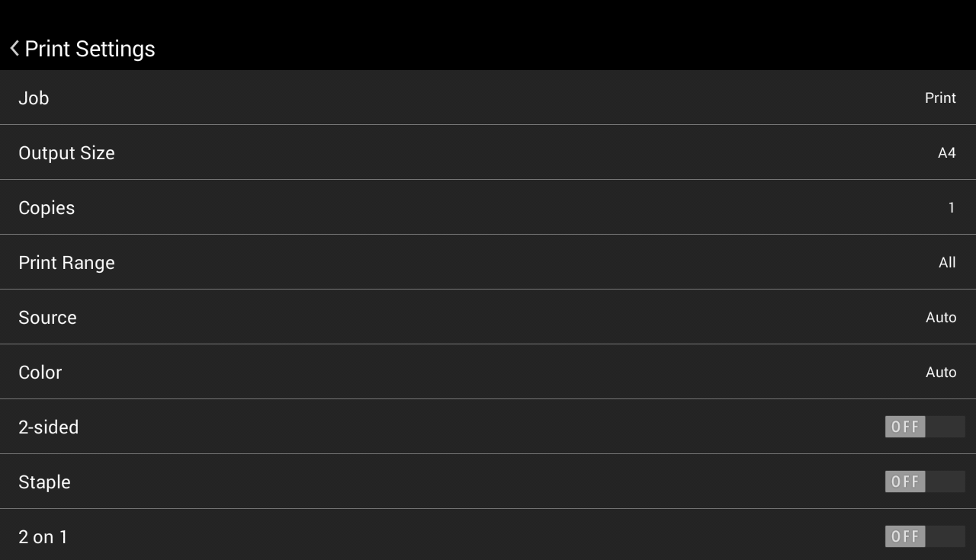This screenshot has width=976, height=560.
Task: Turn on the 2 on 1 switch
Action: pyautogui.click(x=924, y=536)
